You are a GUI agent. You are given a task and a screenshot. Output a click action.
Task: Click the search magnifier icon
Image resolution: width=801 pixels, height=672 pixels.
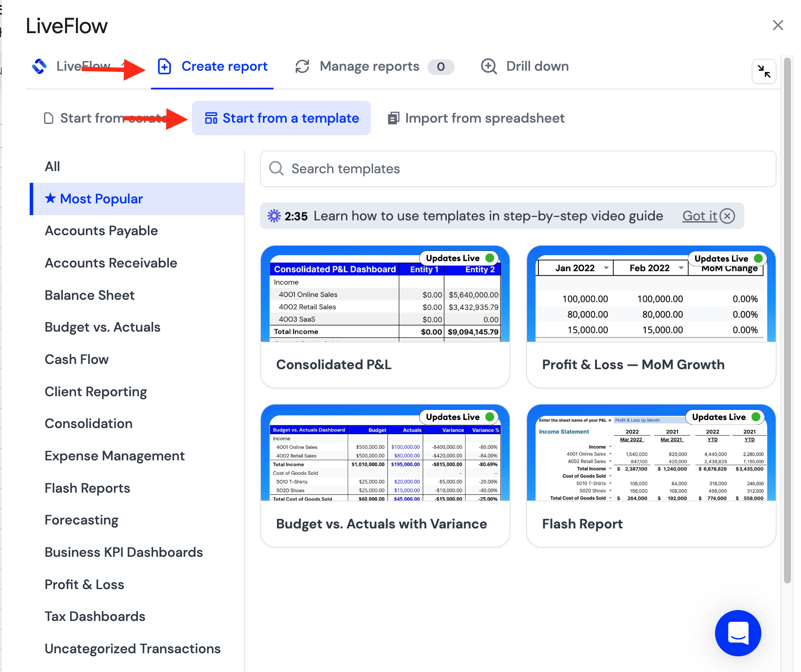tap(276, 168)
